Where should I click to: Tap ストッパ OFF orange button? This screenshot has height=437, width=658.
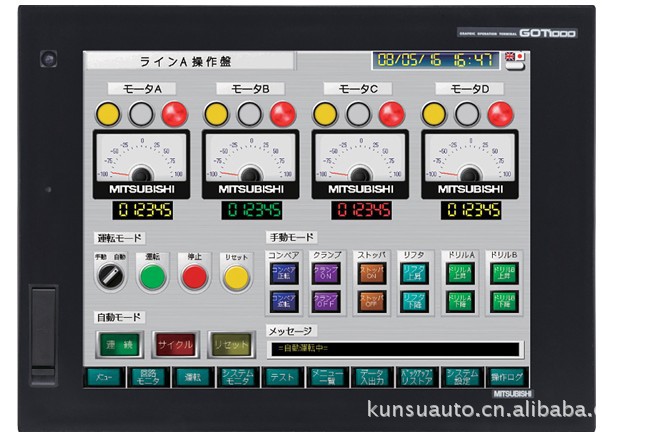(371, 301)
